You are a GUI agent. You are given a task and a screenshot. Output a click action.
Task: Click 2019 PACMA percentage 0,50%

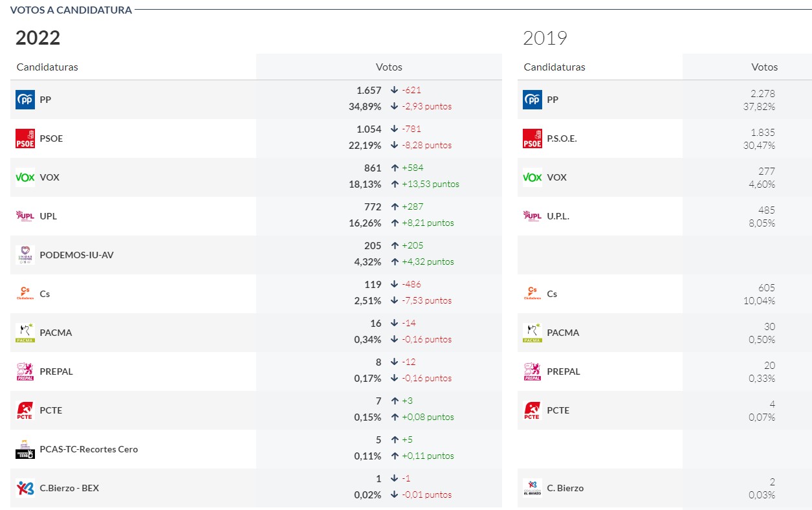click(762, 340)
